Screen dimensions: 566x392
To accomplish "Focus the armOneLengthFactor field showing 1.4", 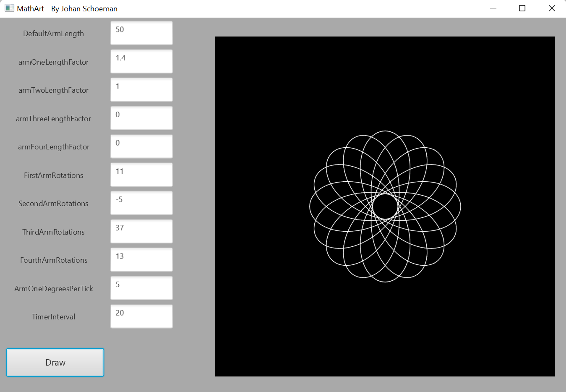I will pyautogui.click(x=141, y=61).
